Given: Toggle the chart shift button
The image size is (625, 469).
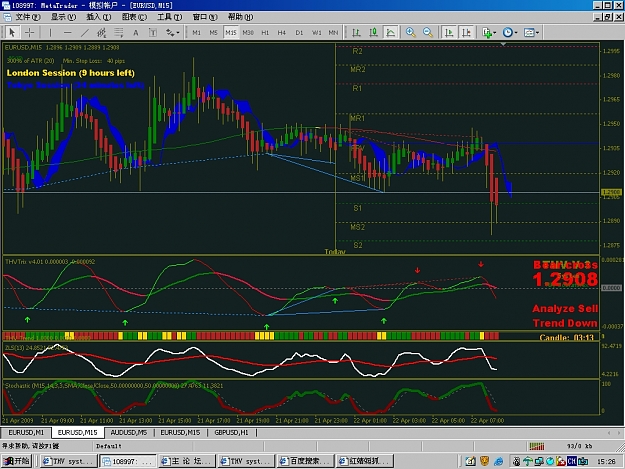Looking at the screenshot, I should [466, 32].
